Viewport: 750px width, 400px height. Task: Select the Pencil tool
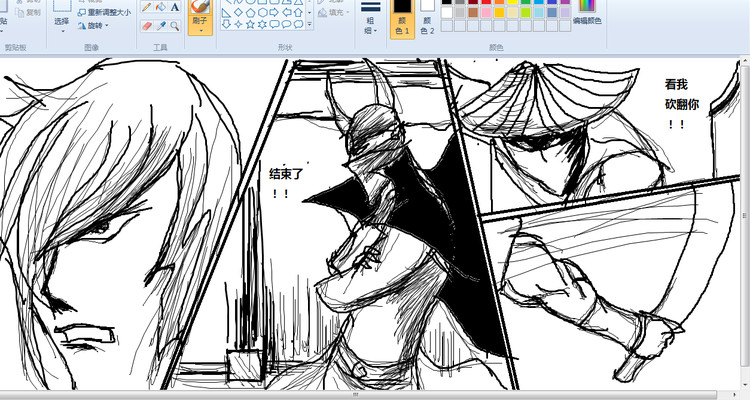[147, 7]
